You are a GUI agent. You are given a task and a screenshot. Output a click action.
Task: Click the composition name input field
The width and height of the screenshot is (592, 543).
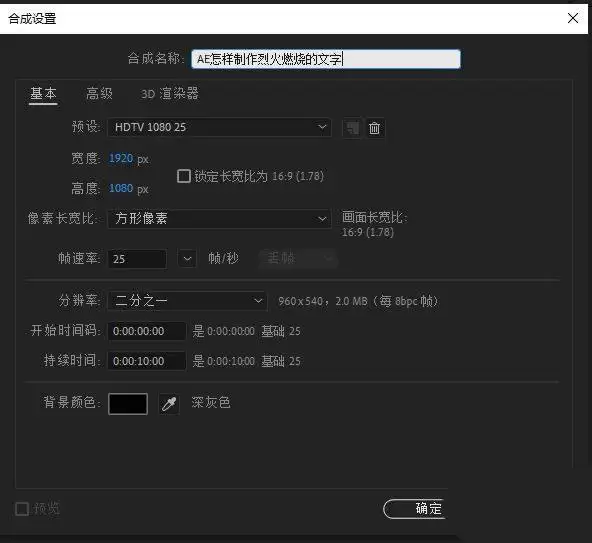[x=325, y=59]
